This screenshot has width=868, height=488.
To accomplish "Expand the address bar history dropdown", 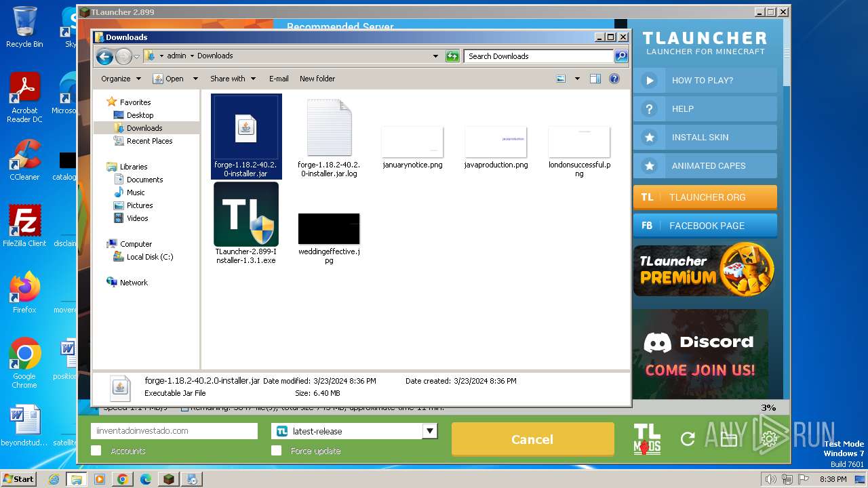I will (x=435, y=56).
